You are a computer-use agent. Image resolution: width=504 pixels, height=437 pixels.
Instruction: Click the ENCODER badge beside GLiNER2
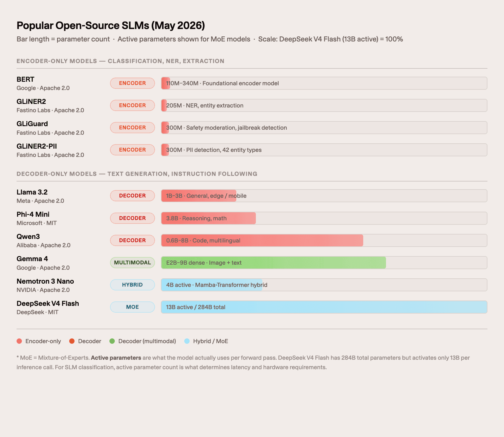click(x=133, y=105)
